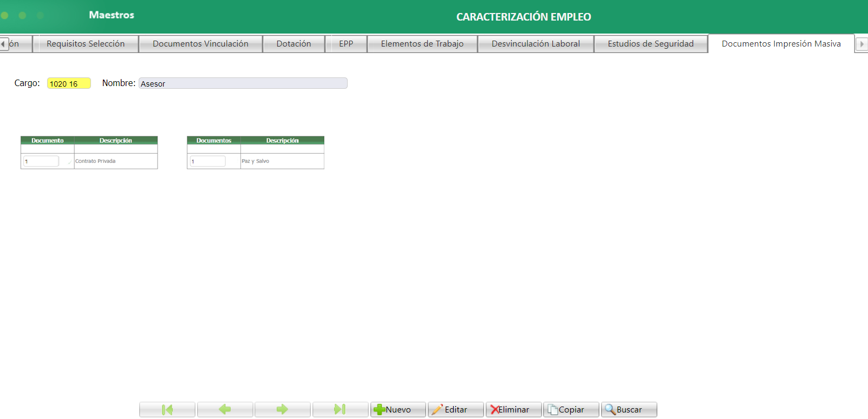Select the Dotación tab
The image size is (868, 419).
point(293,44)
